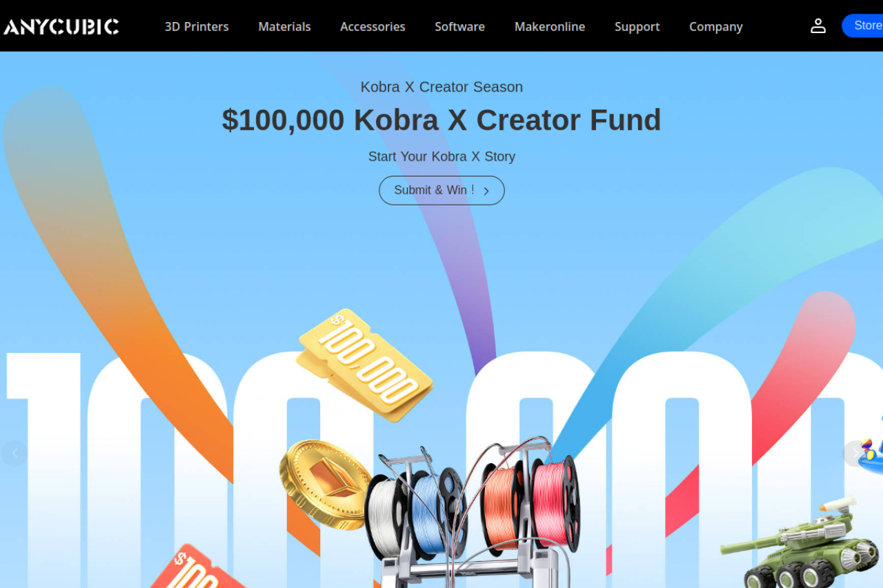883x588 pixels.
Task: Expand the Materials menu
Action: (284, 26)
